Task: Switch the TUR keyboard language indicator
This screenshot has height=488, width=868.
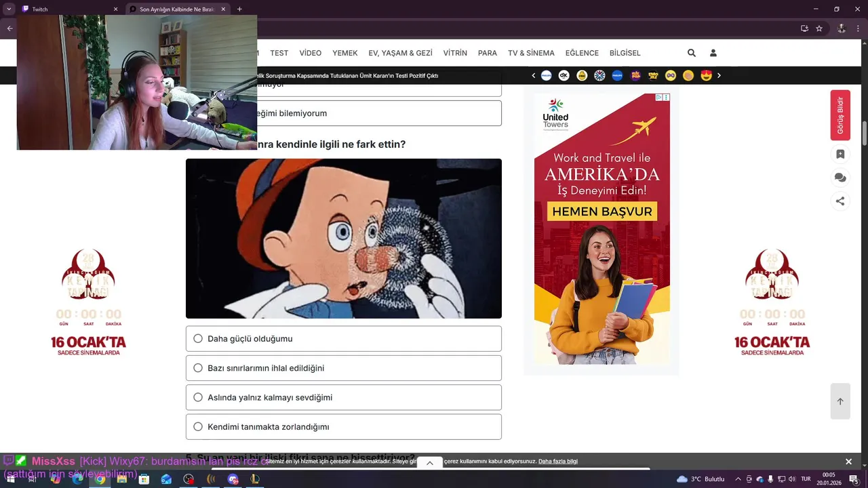Action: click(x=806, y=479)
